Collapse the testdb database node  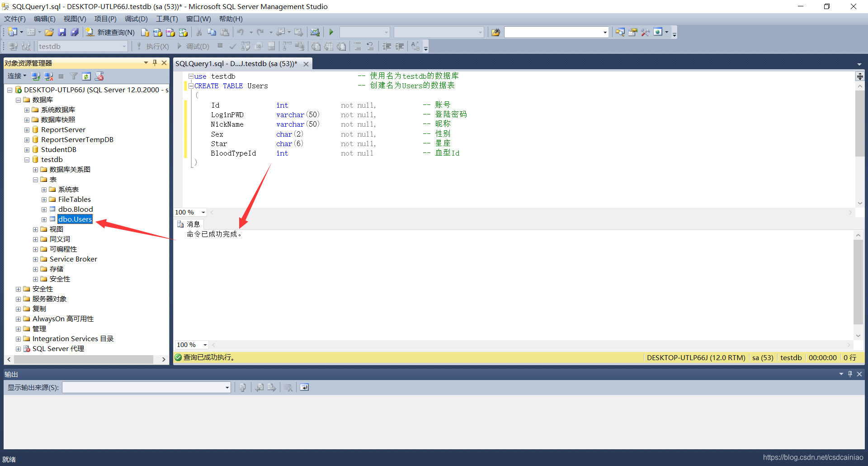pos(27,160)
